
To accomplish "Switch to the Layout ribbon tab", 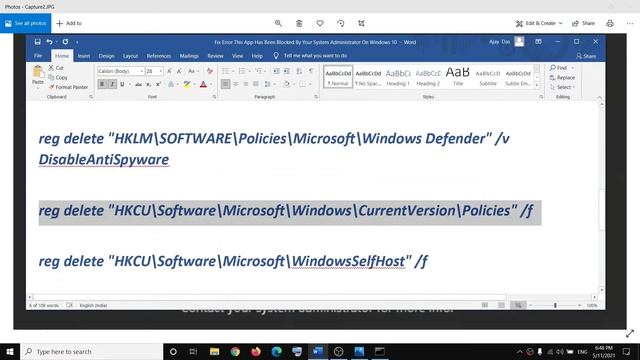I will pyautogui.click(x=130, y=56).
